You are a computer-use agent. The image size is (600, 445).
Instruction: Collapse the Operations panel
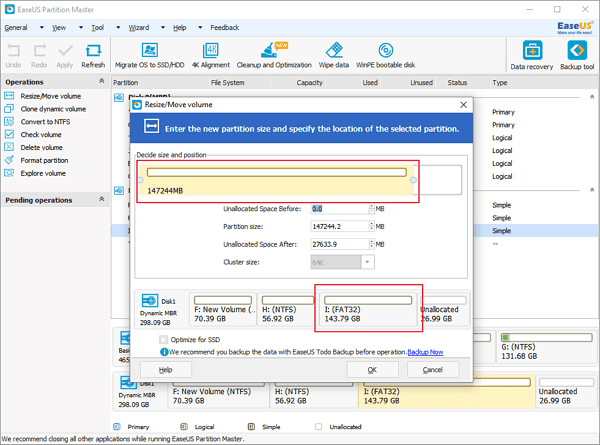tap(101, 81)
